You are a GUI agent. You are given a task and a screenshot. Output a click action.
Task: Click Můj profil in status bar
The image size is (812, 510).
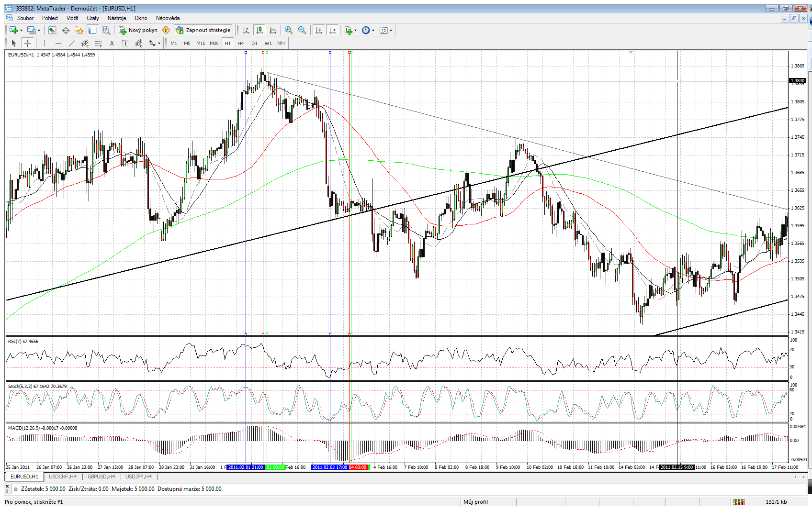click(475, 502)
